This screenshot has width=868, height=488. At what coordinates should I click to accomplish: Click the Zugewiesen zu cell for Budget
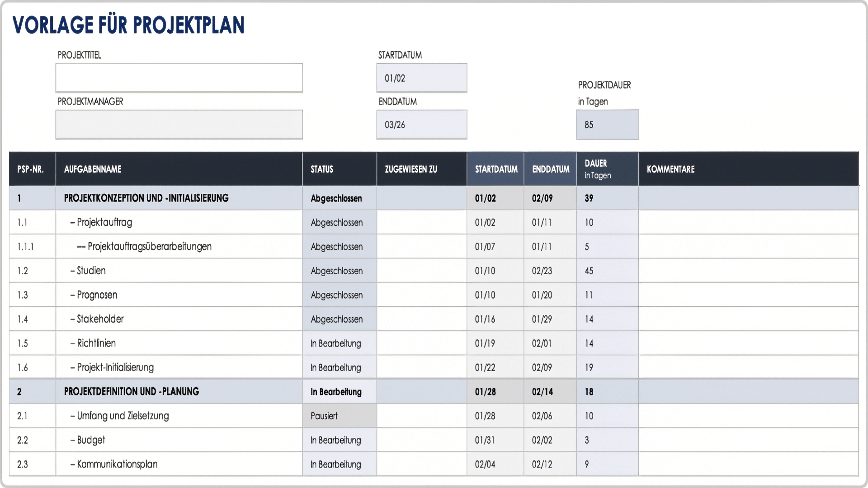[x=421, y=440]
